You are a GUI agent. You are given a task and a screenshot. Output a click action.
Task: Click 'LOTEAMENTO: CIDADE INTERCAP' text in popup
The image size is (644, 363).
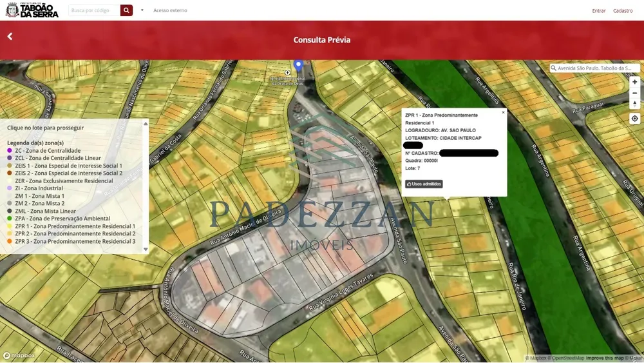click(443, 138)
